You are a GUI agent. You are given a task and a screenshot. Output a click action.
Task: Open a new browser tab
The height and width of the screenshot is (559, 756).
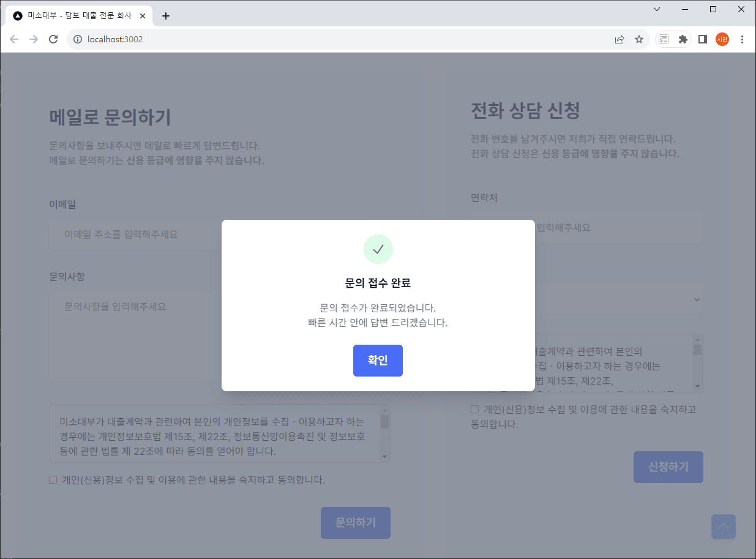click(x=166, y=16)
